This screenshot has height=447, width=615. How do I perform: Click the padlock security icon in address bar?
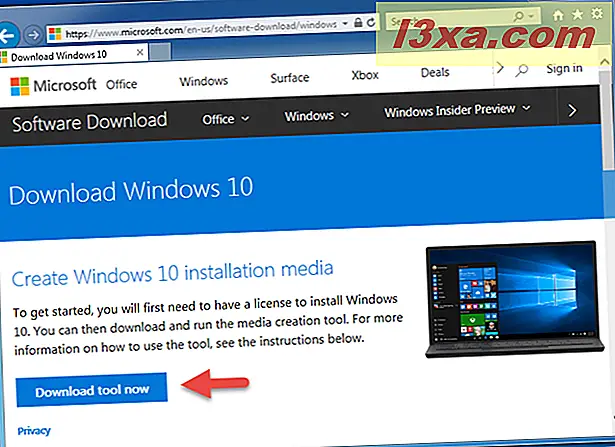pos(358,22)
